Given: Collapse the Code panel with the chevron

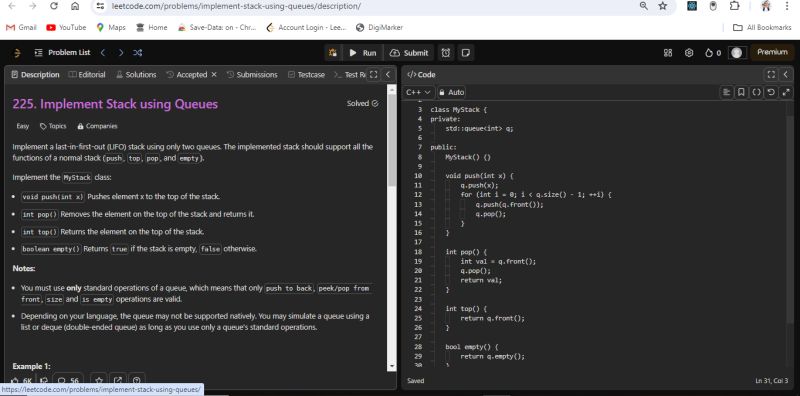Looking at the screenshot, I should click(786, 75).
